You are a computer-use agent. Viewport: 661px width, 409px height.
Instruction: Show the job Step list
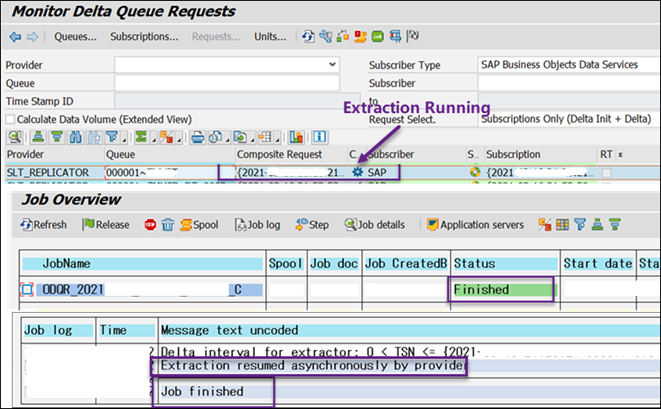pos(312,225)
